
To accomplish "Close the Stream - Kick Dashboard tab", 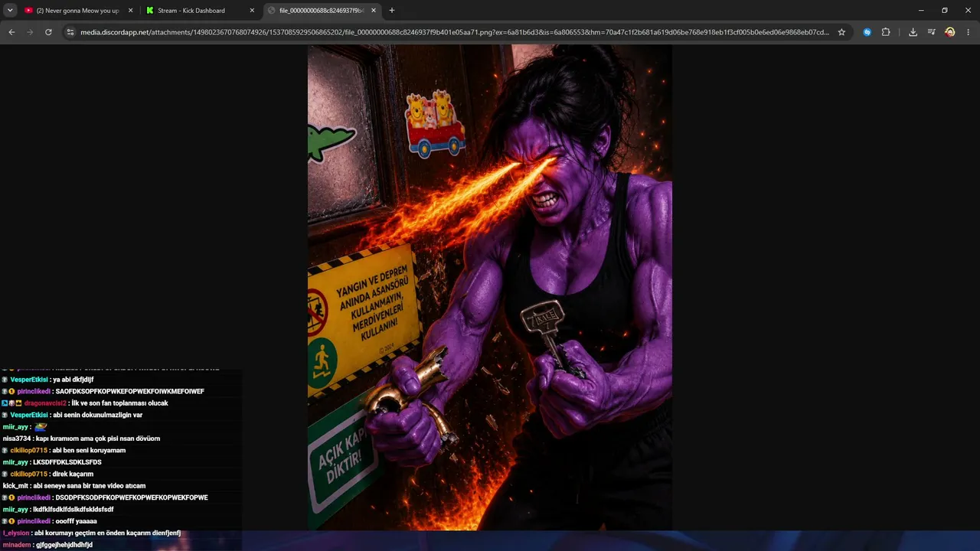I will coord(252,11).
